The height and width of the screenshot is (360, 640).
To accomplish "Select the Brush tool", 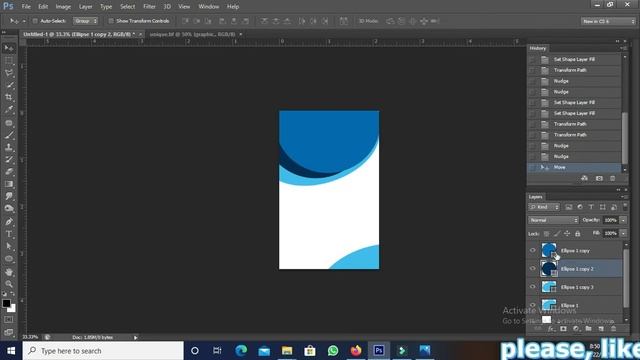I will click(x=9, y=135).
